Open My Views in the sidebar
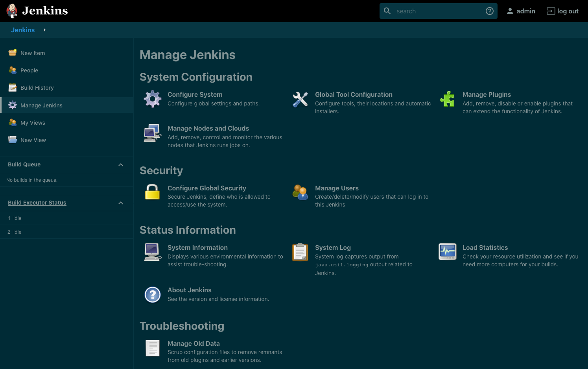 (x=33, y=123)
